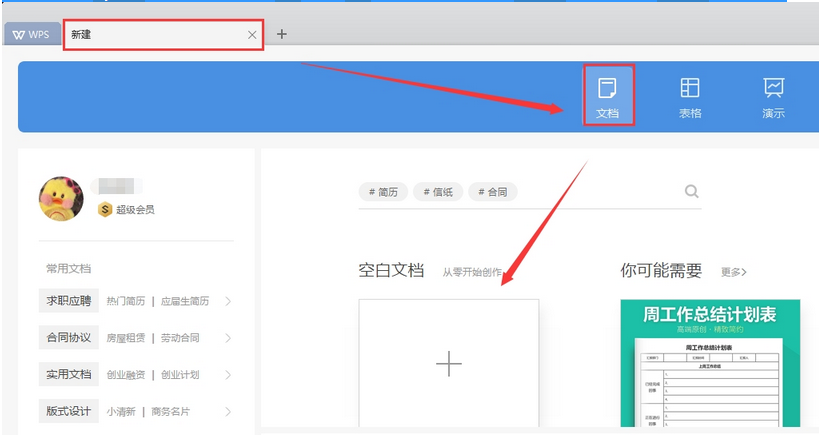Image resolution: width=819 pixels, height=435 pixels.
Task: Close the 新建 tab
Action: tap(253, 35)
